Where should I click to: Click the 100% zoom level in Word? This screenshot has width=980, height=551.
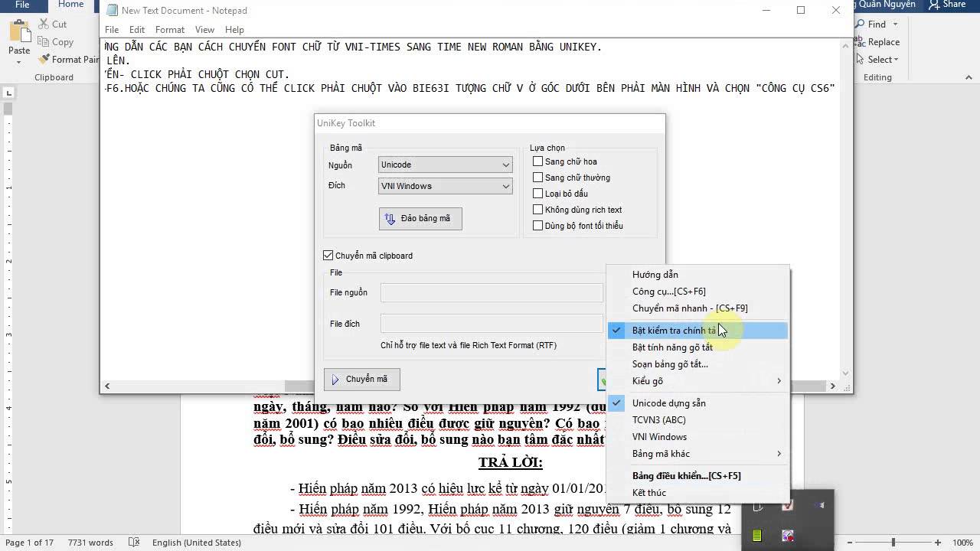(962, 543)
